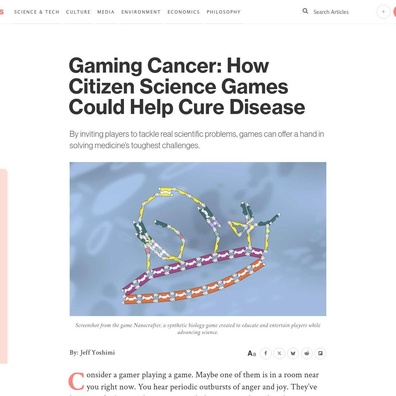396x396 pixels.
Task: Share the article on X
Action: [x=279, y=353]
